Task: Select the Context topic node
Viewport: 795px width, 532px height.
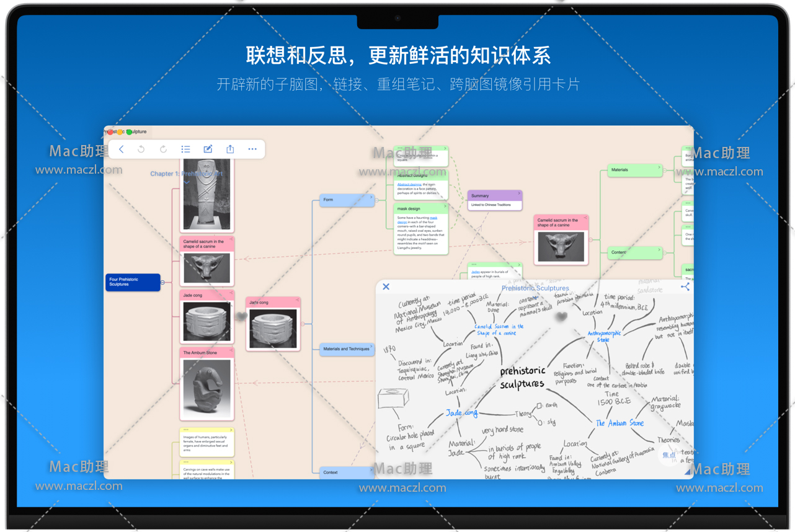Action: 347,472
